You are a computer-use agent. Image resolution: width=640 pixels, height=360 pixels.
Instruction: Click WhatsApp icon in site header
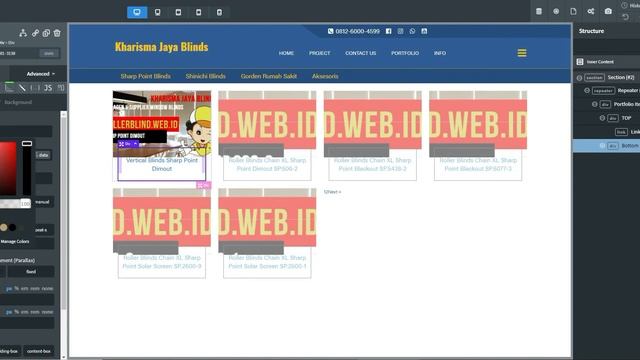coord(412,31)
